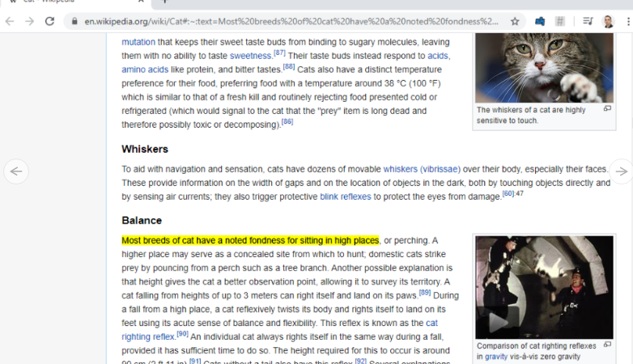Open the media control playlist icon
Image resolution: width=633 pixels, height=364 pixels.
(587, 21)
